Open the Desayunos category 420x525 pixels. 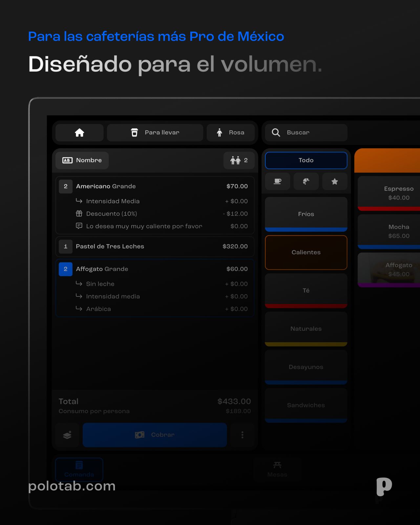coord(306,367)
